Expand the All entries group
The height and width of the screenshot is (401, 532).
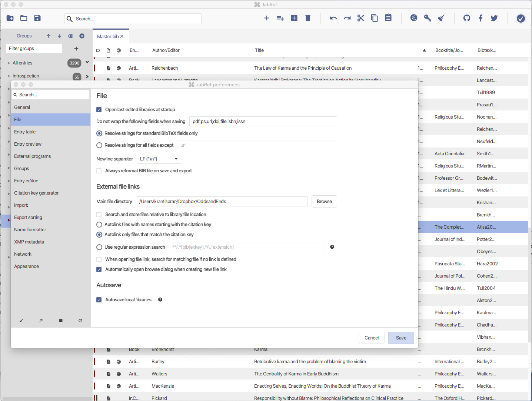click(9, 63)
